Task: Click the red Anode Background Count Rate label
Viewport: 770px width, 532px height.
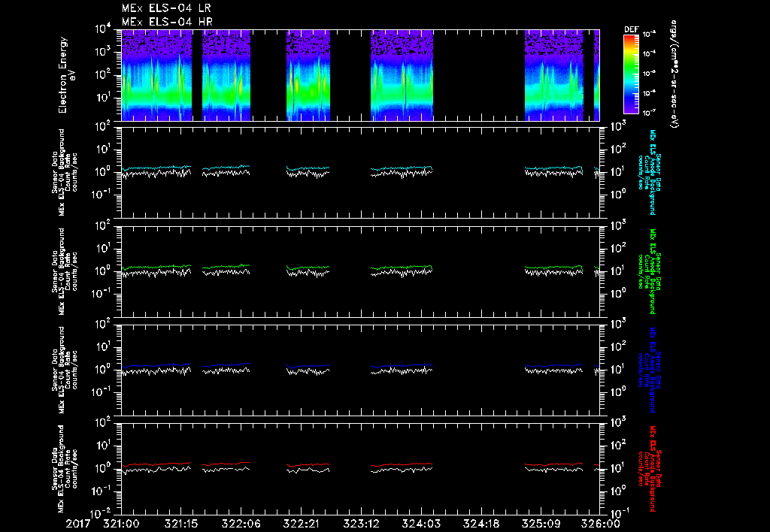Action: click(x=649, y=469)
